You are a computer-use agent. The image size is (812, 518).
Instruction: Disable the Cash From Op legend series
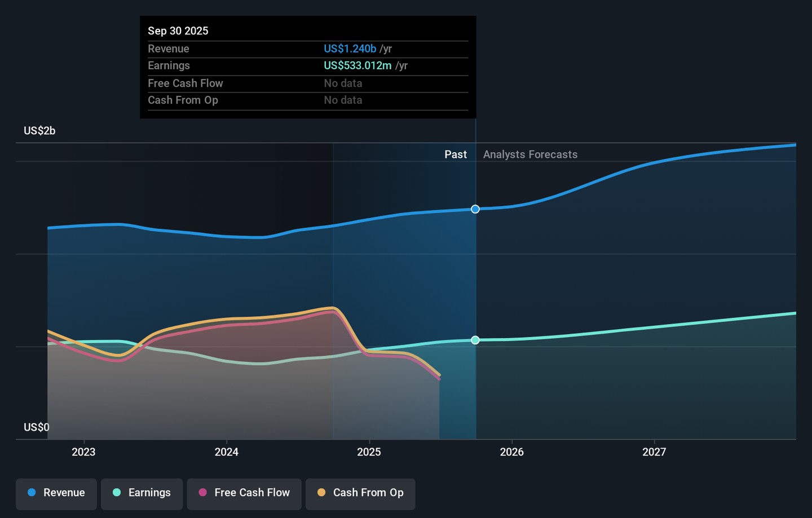(360, 494)
